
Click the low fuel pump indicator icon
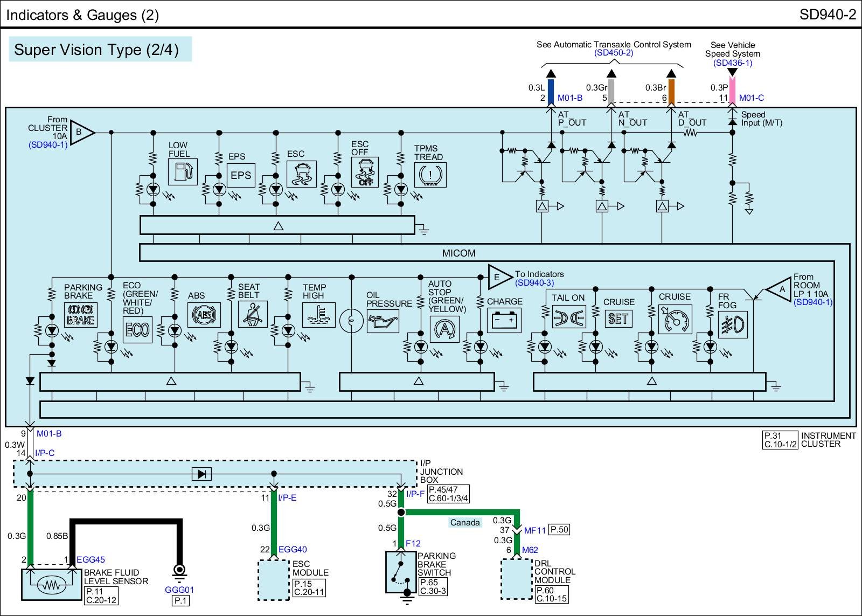(x=183, y=172)
